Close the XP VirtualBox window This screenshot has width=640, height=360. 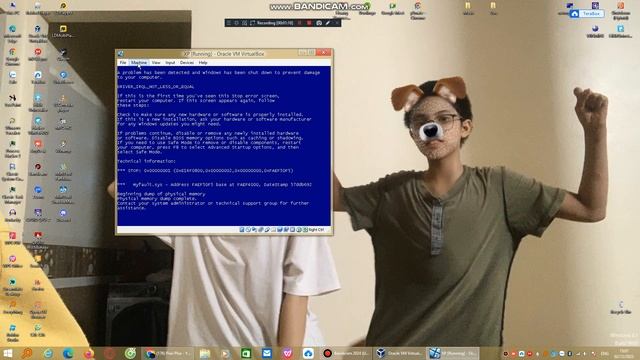tap(324, 53)
